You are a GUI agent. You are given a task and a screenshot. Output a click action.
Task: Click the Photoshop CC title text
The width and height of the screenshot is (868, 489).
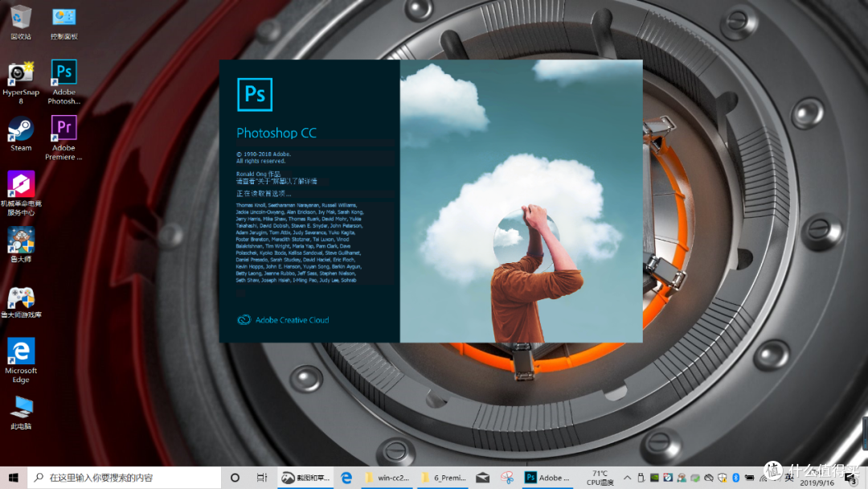pos(276,133)
